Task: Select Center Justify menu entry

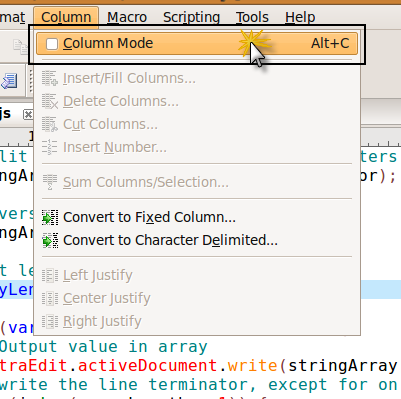Action: 197,299
